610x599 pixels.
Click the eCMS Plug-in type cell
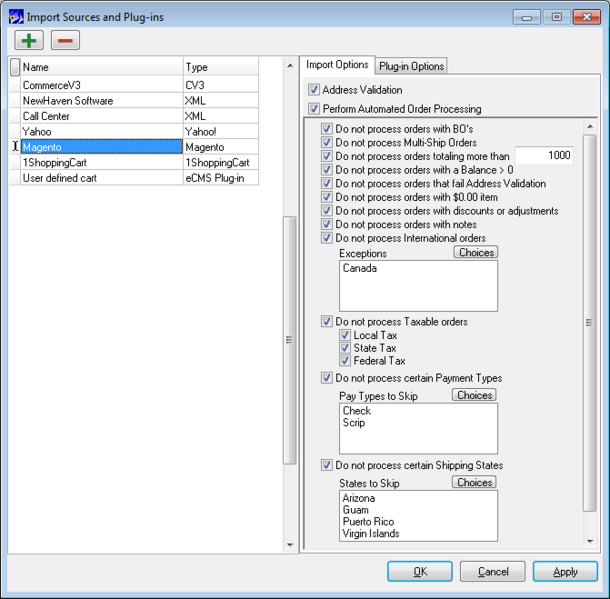click(221, 178)
